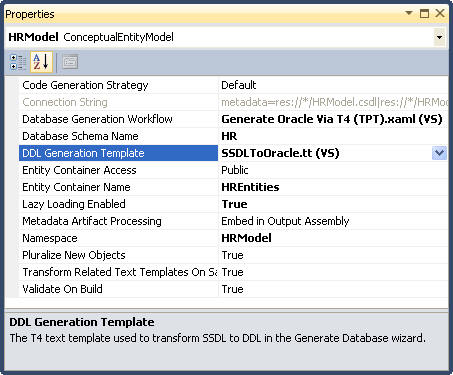Open the HRModel object selector dropdown
The height and width of the screenshot is (375, 453).
439,37
